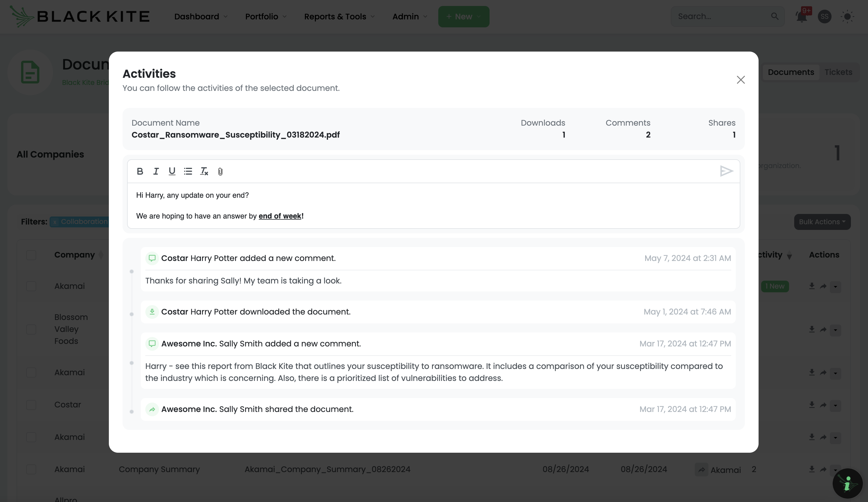
Task: Insert bulleted list in comment editor
Action: 188,171
